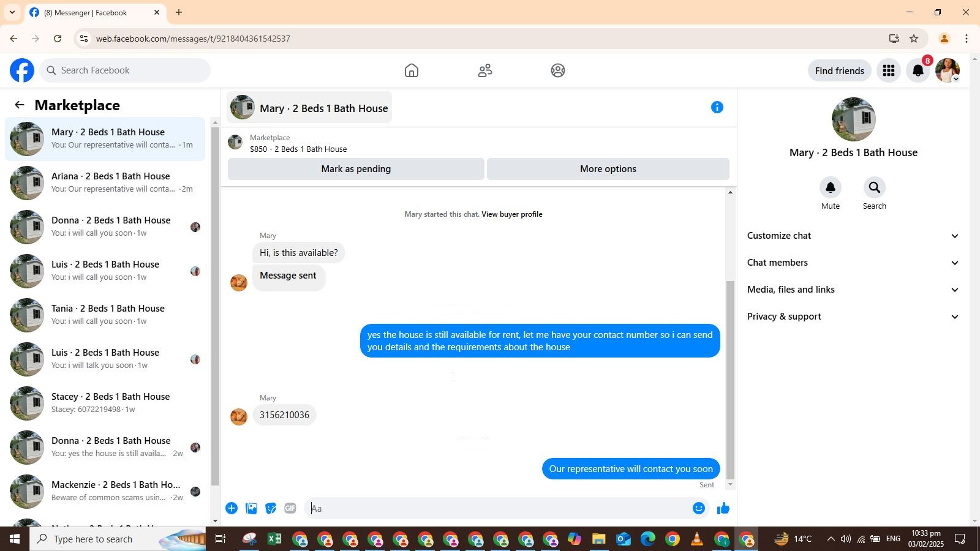Open the notifications bell with 8 badge
This screenshot has width=980, height=551.
click(x=918, y=70)
